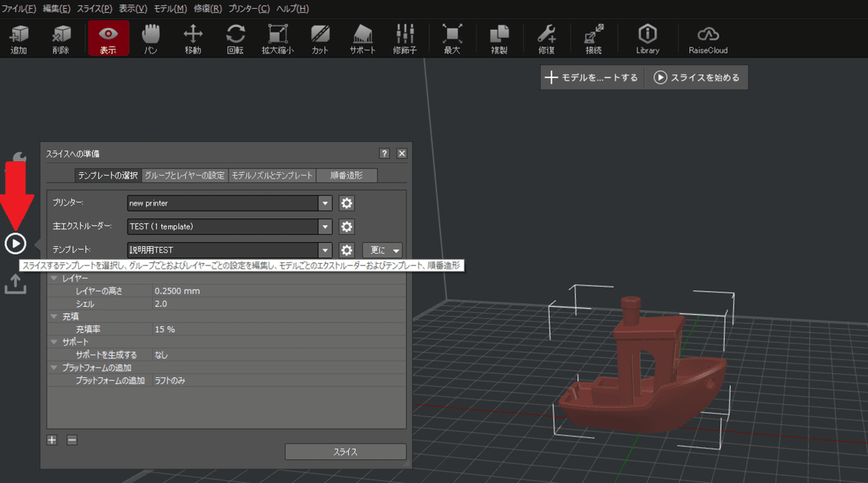Click the 追加 (Add) model icon
Viewport: 868px width, 483px height.
coord(19,38)
